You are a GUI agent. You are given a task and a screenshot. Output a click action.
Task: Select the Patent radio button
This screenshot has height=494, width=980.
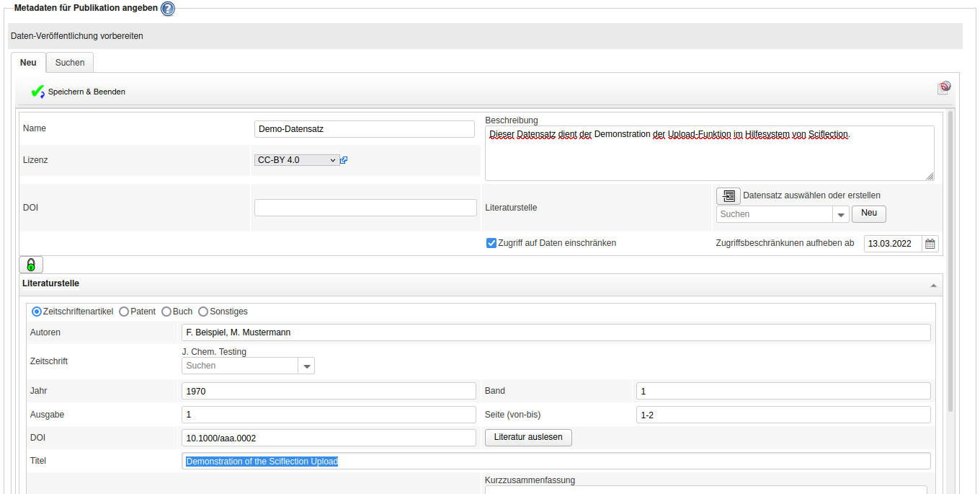pyautogui.click(x=124, y=312)
